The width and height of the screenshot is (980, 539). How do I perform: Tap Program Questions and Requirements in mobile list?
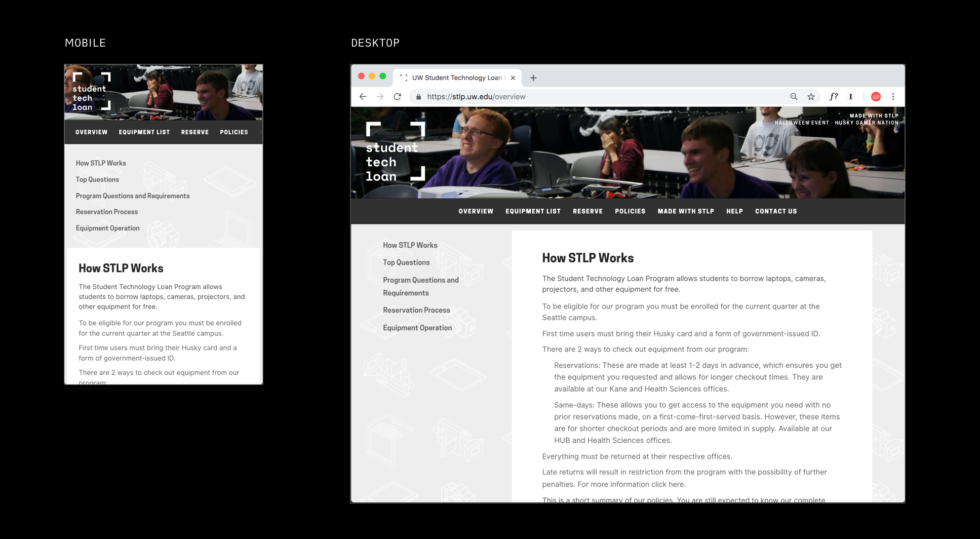click(x=133, y=196)
